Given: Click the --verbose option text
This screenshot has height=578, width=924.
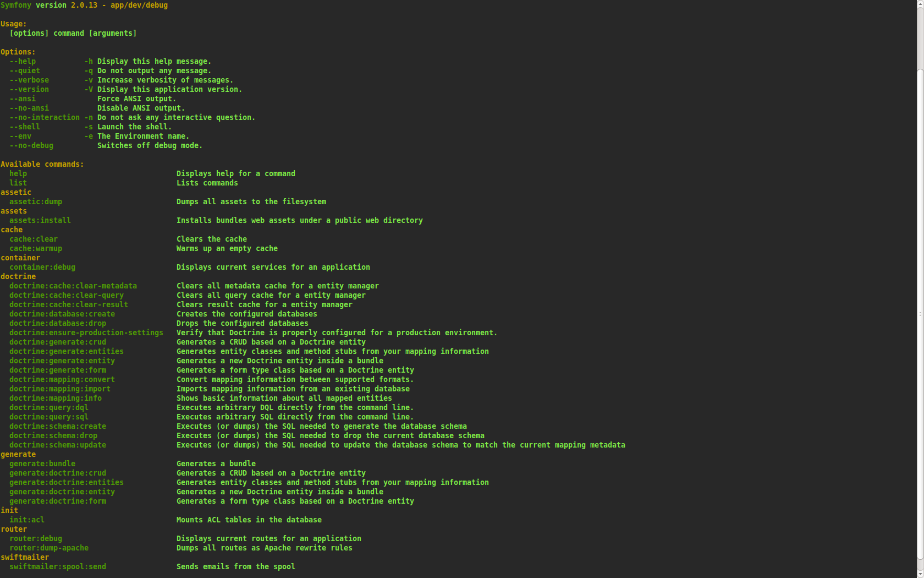Looking at the screenshot, I should (29, 80).
